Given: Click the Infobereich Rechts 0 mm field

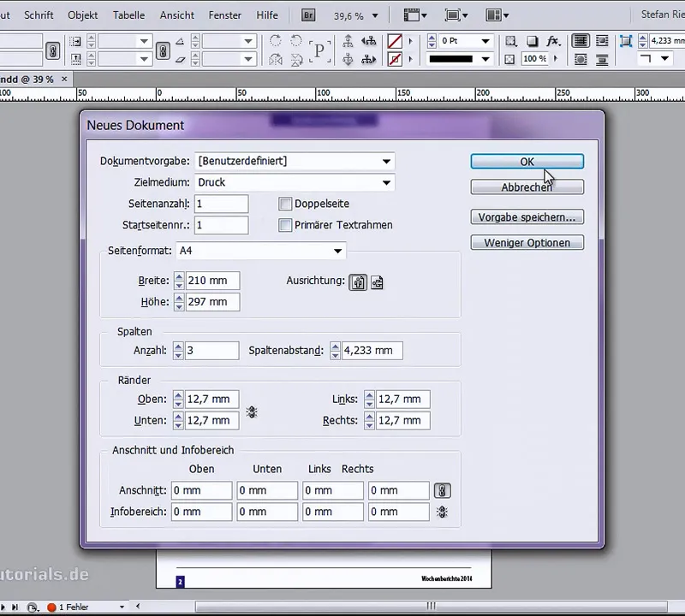Looking at the screenshot, I should coord(398,512).
